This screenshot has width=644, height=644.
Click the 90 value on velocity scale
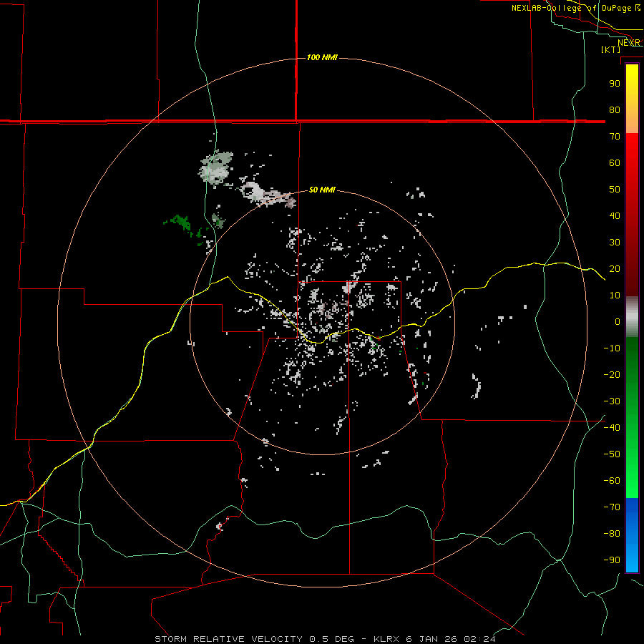coord(615,84)
